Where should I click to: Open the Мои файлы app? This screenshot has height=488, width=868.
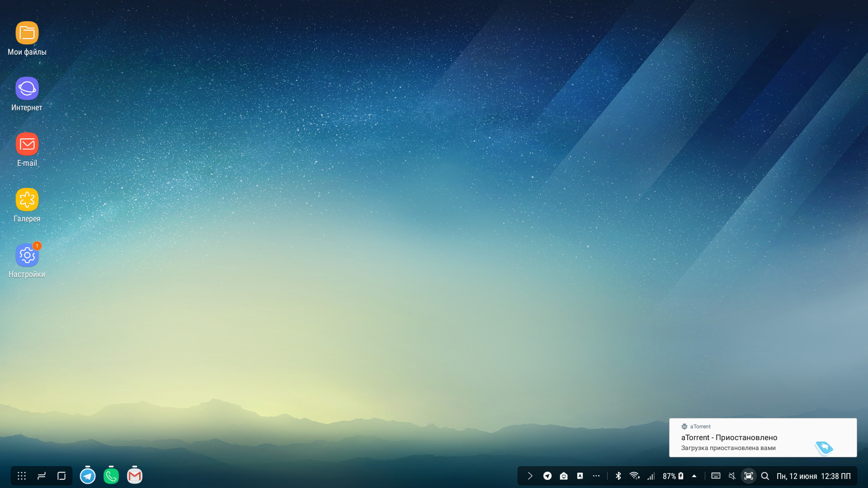27,33
